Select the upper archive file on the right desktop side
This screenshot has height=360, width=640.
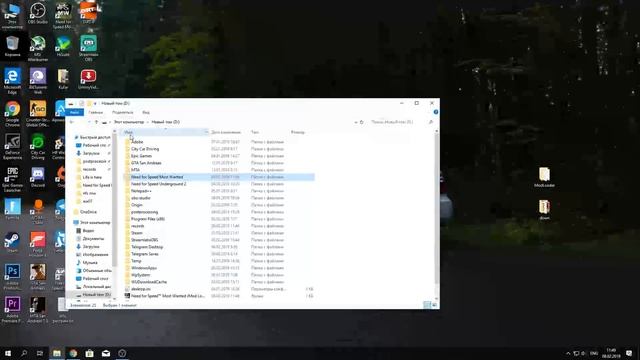tap(544, 177)
